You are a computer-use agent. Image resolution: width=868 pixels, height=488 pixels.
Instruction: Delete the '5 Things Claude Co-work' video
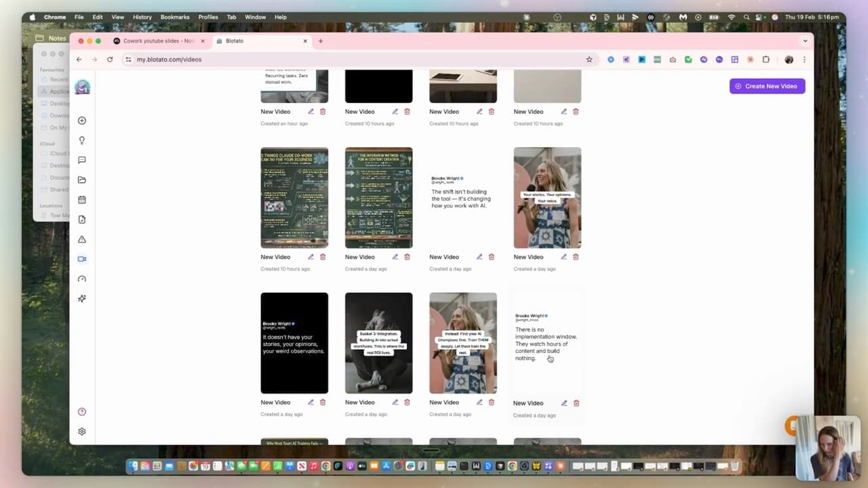click(x=323, y=257)
